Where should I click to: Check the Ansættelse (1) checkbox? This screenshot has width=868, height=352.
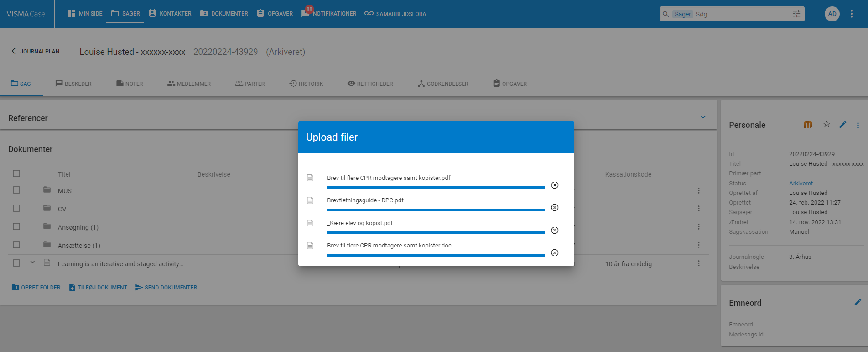16,245
